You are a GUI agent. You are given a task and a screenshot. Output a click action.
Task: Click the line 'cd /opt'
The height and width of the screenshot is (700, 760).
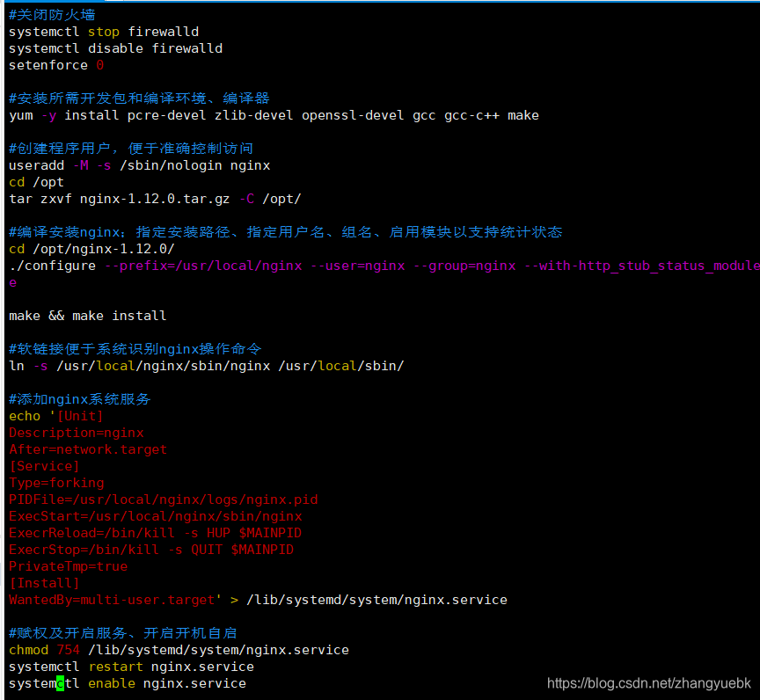pos(36,182)
